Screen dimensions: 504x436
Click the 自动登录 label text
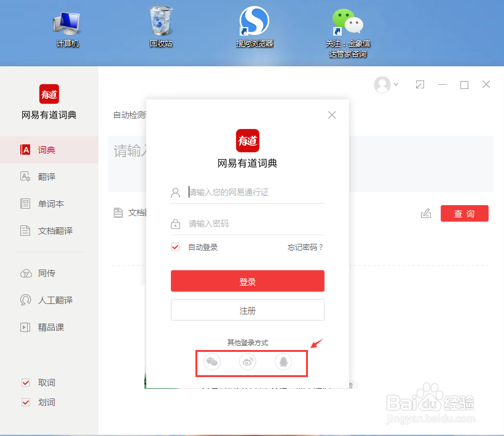click(x=203, y=247)
